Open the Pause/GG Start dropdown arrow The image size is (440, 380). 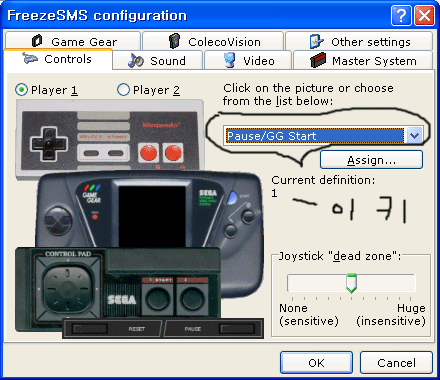click(414, 136)
